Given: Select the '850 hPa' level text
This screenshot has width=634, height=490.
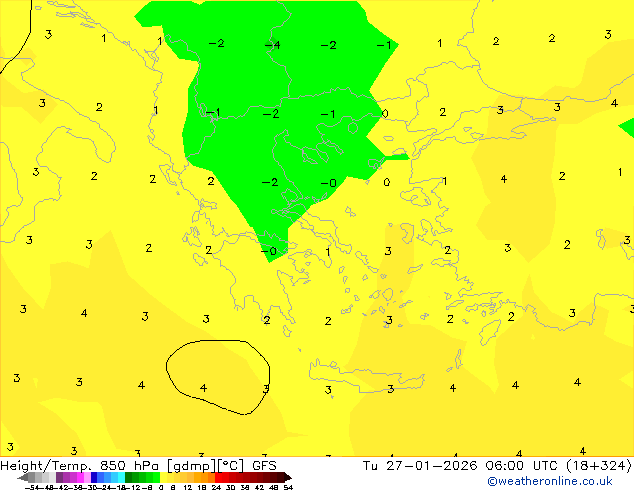Looking at the screenshot, I should (131, 466).
